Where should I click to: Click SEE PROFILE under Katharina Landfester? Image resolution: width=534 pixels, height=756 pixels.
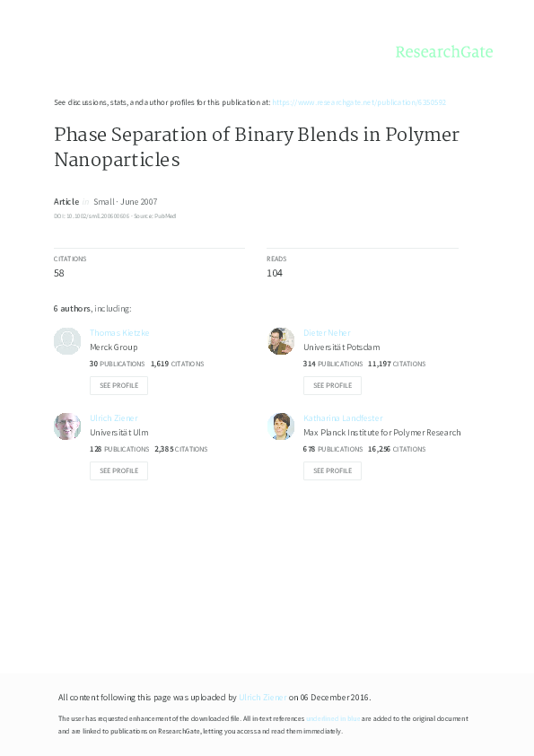pyautogui.click(x=332, y=470)
